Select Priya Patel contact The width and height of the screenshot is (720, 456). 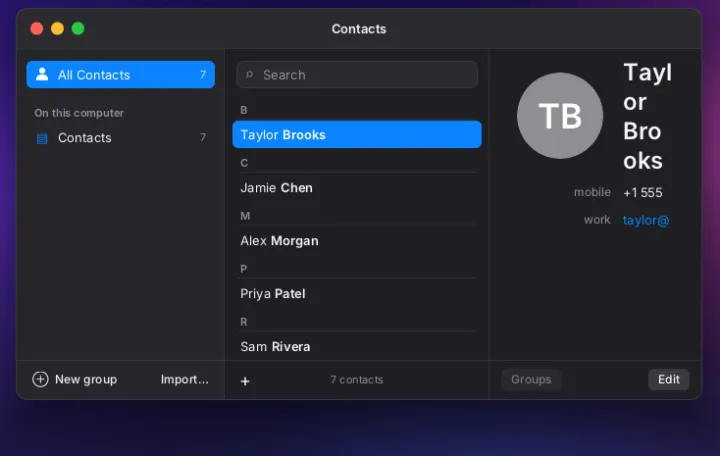[x=357, y=293]
